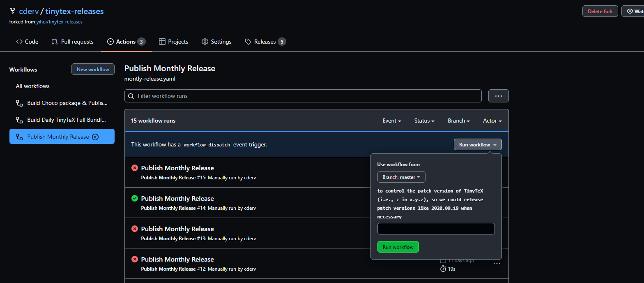The width and height of the screenshot is (644, 283).
Task: Open the Publish Monthly Release run #14
Action: click(177, 198)
